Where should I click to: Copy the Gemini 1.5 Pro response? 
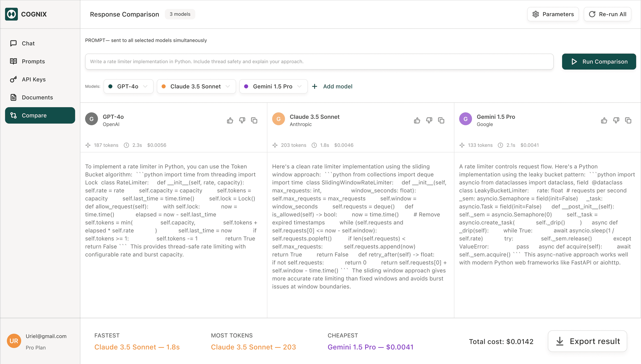point(628,121)
